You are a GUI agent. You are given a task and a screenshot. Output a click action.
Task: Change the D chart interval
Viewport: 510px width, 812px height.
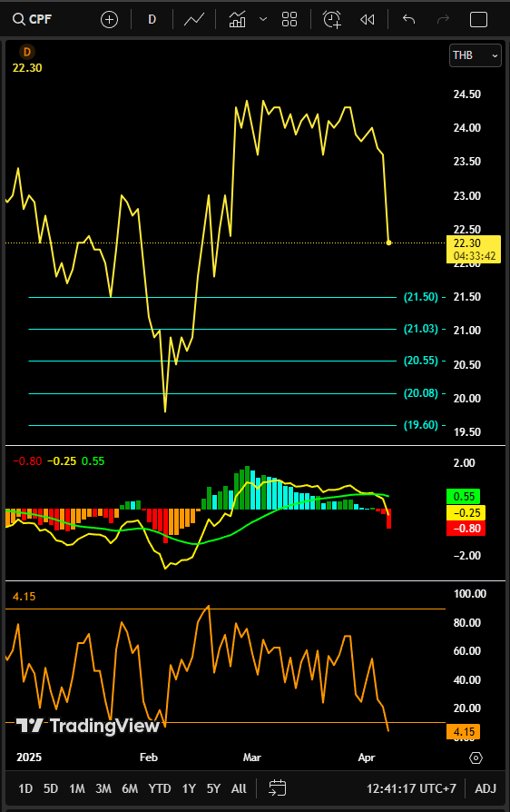(152, 20)
